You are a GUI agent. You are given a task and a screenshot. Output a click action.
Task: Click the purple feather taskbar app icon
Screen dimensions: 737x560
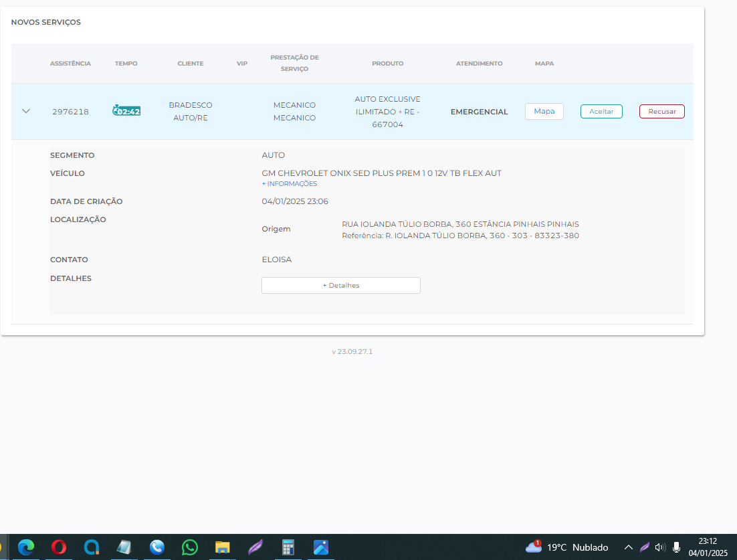coord(255,547)
